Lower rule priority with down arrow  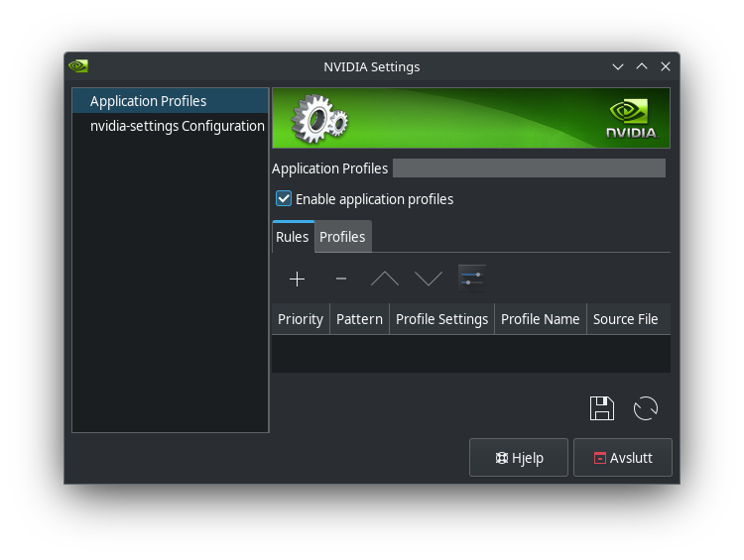pyautogui.click(x=429, y=279)
